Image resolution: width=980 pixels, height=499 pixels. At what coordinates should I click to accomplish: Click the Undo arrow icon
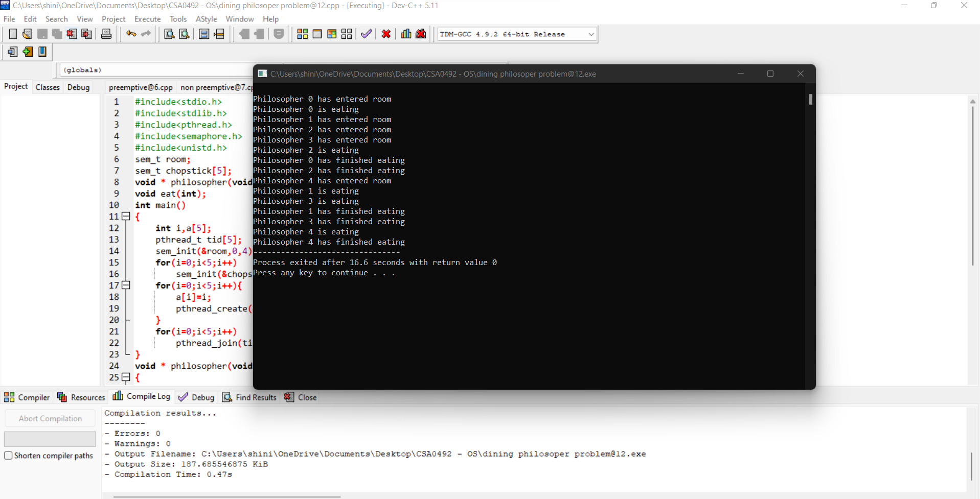point(131,34)
